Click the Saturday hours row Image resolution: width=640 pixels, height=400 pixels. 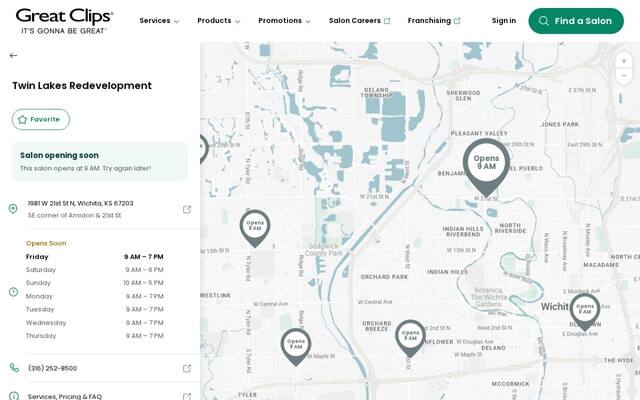pyautogui.click(x=94, y=270)
